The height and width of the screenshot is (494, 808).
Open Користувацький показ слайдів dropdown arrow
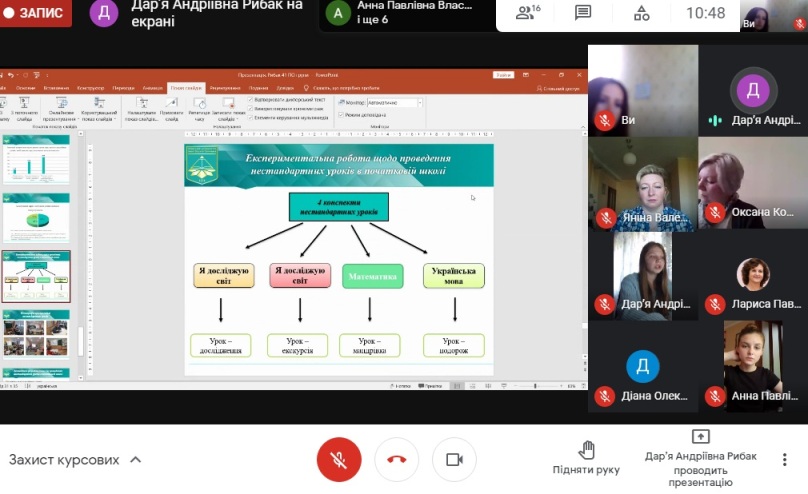[115, 119]
